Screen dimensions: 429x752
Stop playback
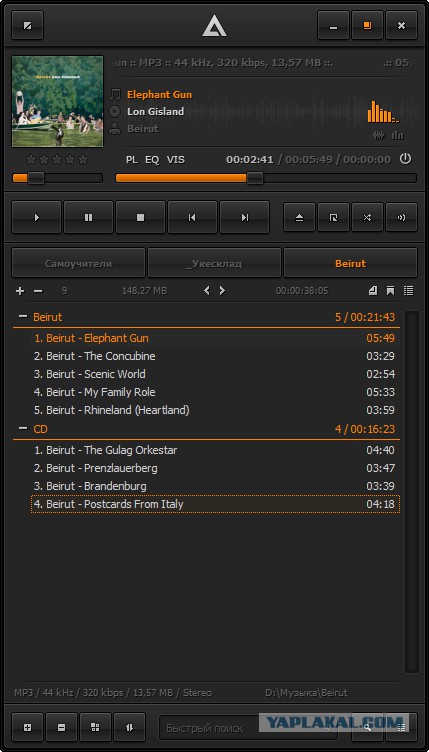(x=140, y=217)
